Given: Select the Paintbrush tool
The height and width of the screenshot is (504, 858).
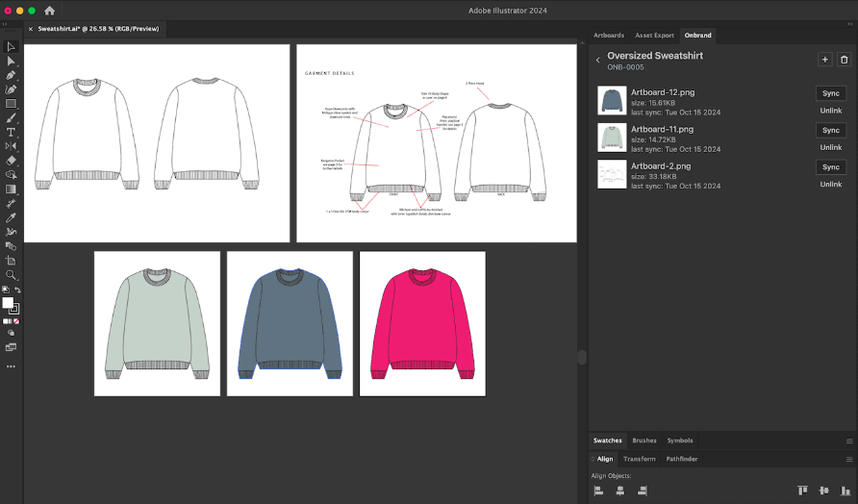Looking at the screenshot, I should coord(11,117).
